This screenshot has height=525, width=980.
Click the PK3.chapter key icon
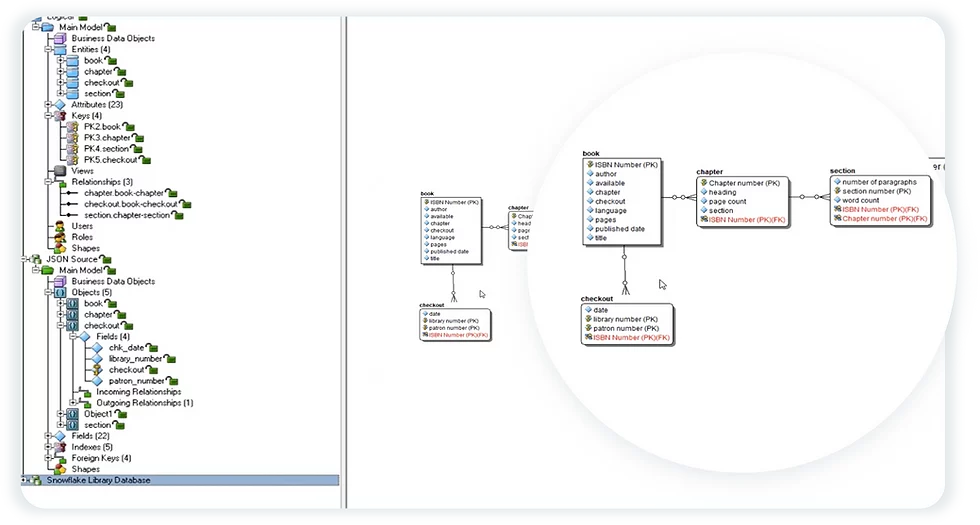click(x=72, y=138)
